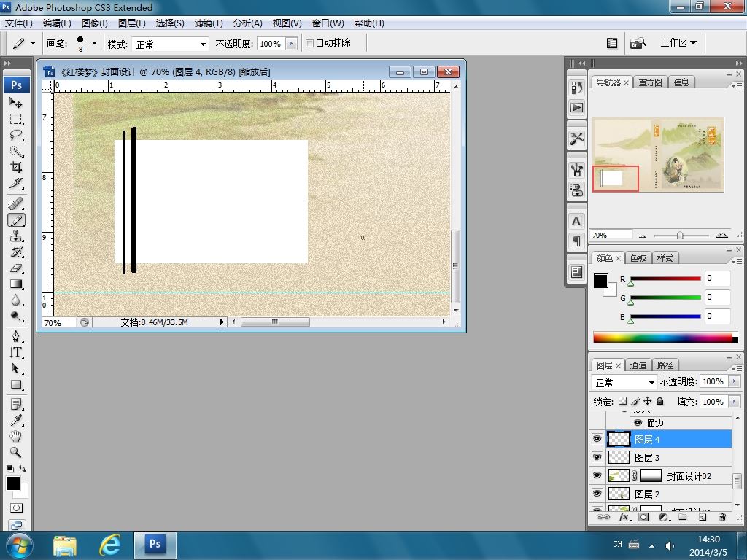Image resolution: width=747 pixels, height=560 pixels.
Task: Select the Notes tool
Action: coord(16,405)
